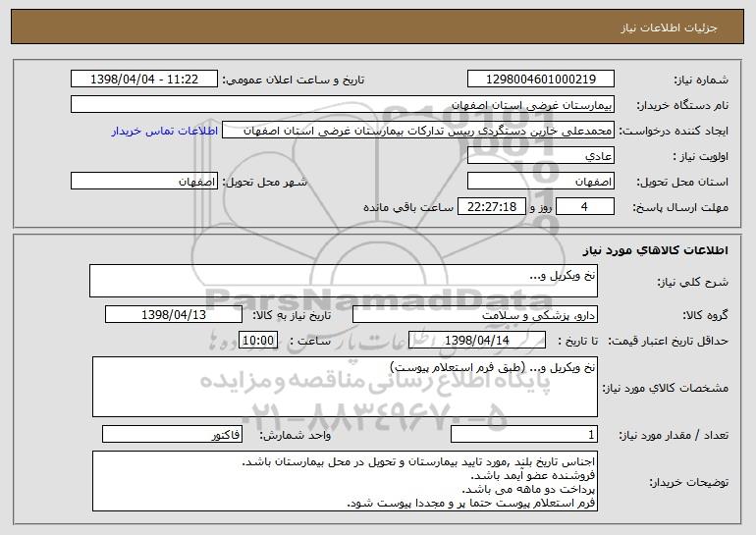The width and height of the screenshot is (756, 535).
Task: Click the label گروه کالا
Action: click(705, 315)
